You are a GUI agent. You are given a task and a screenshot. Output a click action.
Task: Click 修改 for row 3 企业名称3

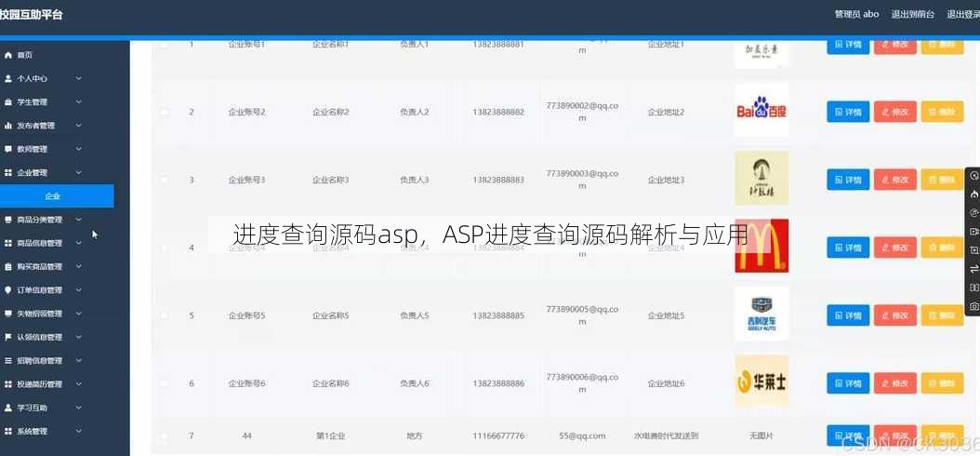(x=895, y=180)
